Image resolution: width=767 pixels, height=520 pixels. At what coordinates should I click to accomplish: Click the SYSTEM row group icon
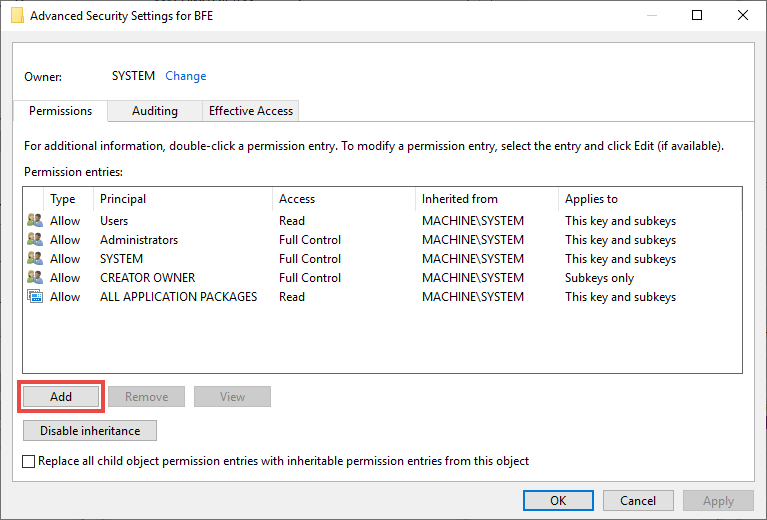pyautogui.click(x=35, y=258)
